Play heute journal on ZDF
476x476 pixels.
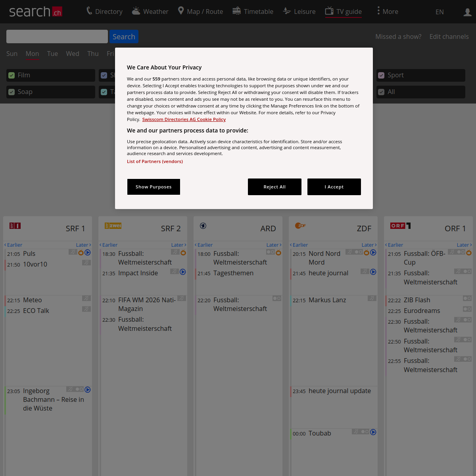373,272
